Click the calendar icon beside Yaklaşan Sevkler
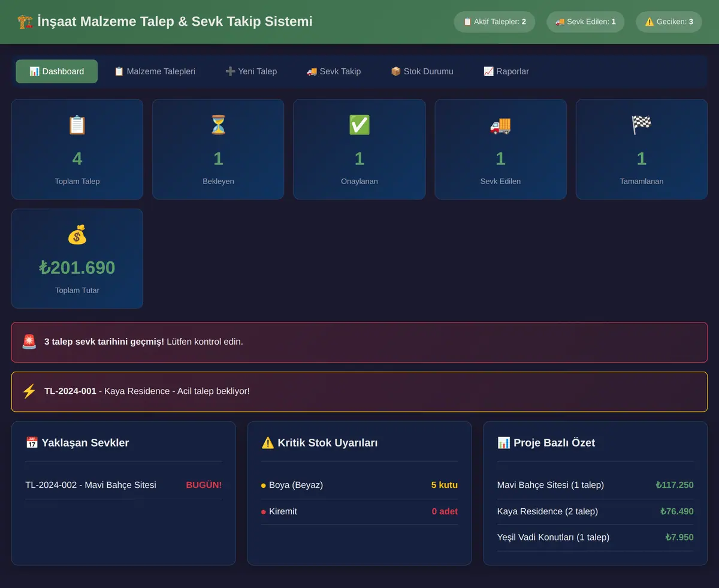 click(32, 443)
